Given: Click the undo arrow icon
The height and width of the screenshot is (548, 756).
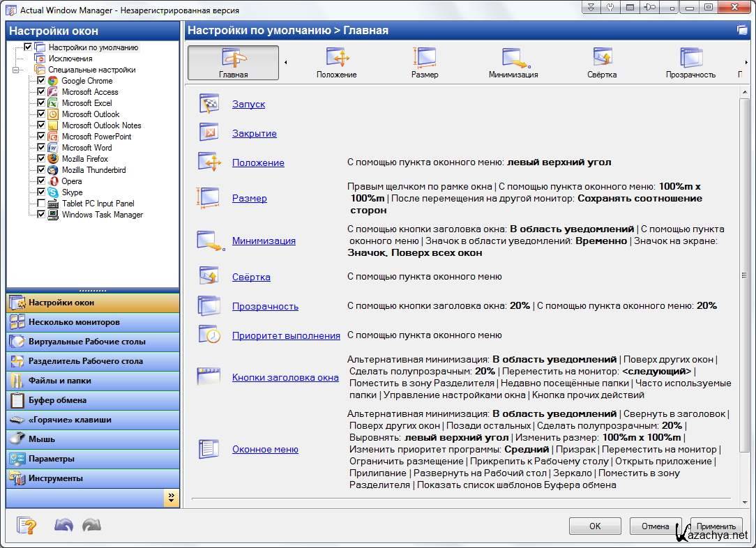Looking at the screenshot, I should [x=63, y=526].
